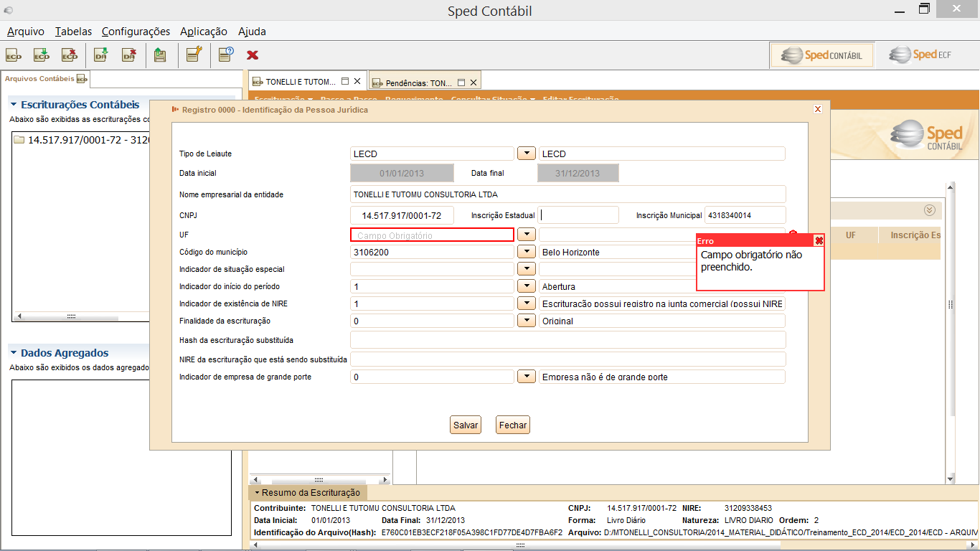The height and width of the screenshot is (551, 980).
Task: Click the ECD delete icon with red X
Action: [70, 55]
